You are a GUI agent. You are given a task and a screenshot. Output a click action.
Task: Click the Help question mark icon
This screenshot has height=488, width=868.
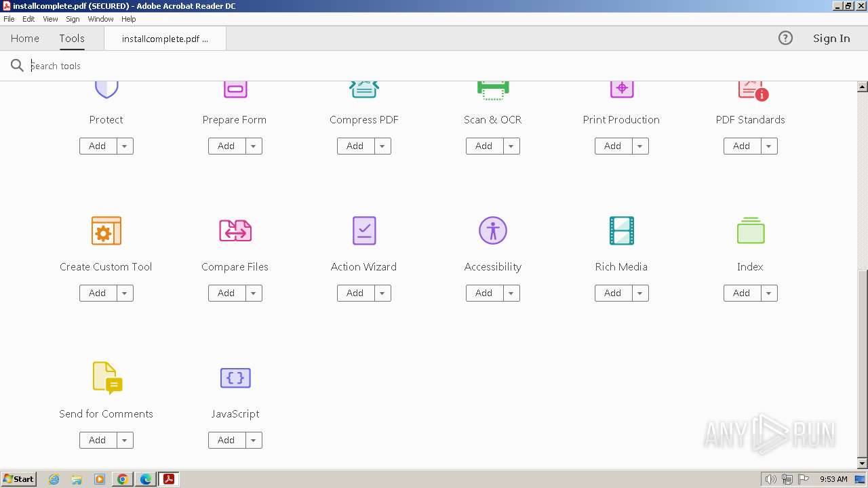point(785,39)
